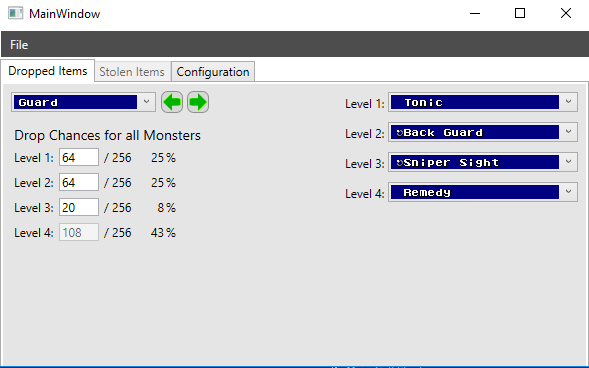The width and height of the screenshot is (589, 368).
Task: Switch to the Stolen Items tab
Action: click(x=132, y=72)
